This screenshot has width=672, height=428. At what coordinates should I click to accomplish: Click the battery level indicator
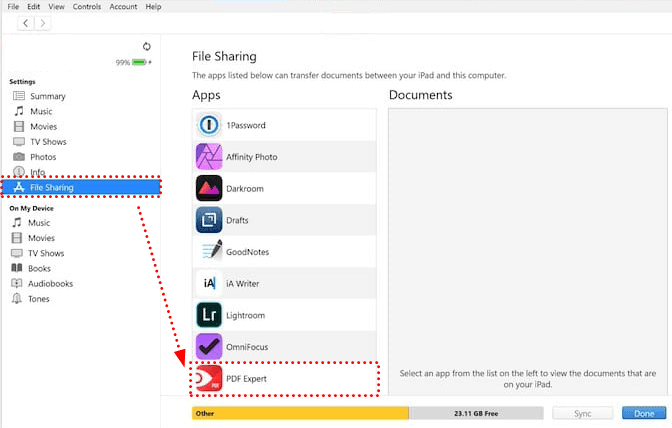coord(139,62)
